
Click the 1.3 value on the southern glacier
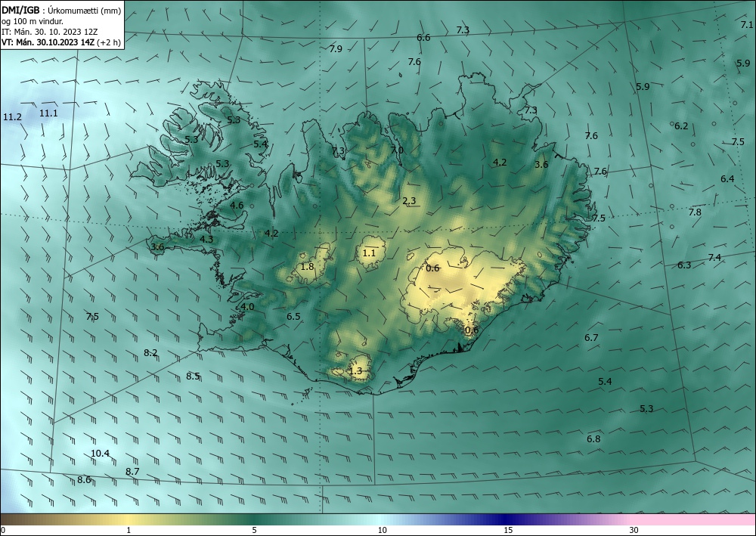pyautogui.click(x=355, y=370)
